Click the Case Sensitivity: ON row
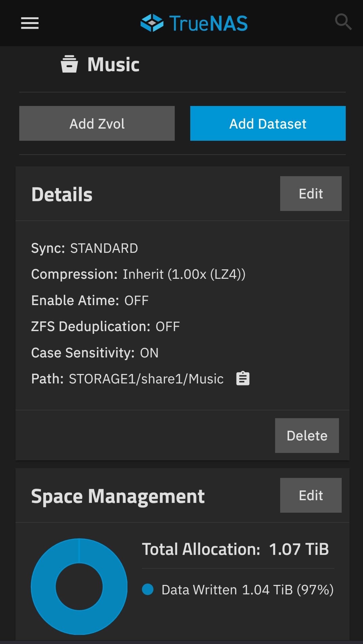The image size is (363, 644). click(95, 353)
